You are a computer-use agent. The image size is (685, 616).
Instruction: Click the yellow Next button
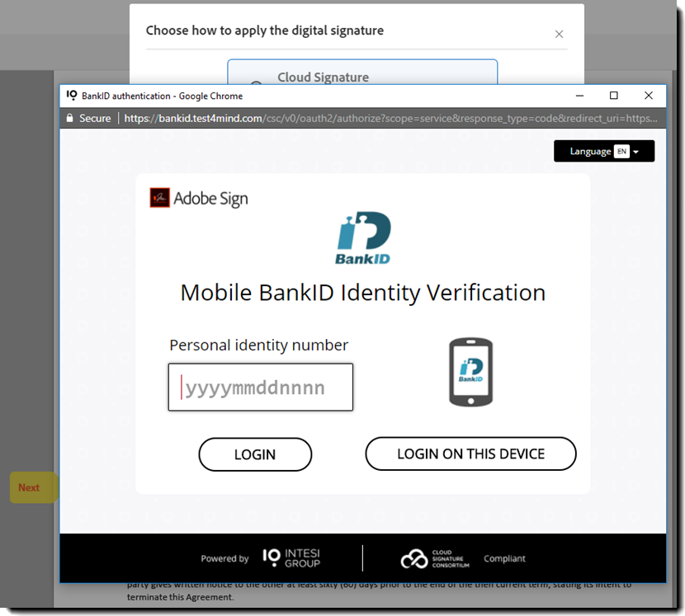30,487
